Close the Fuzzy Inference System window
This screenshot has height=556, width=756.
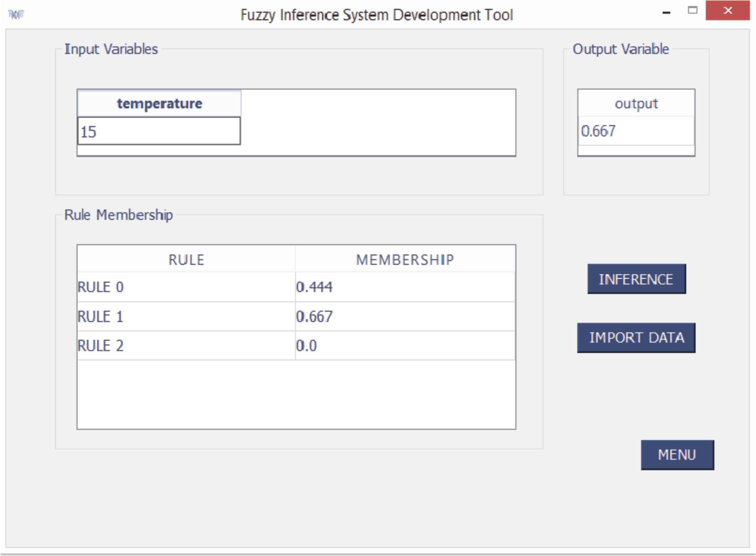(x=727, y=10)
